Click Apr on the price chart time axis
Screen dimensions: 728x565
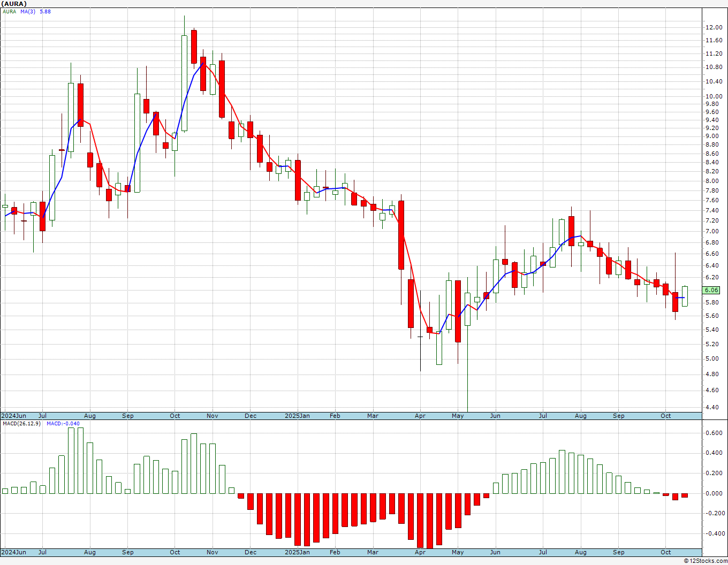coord(420,416)
